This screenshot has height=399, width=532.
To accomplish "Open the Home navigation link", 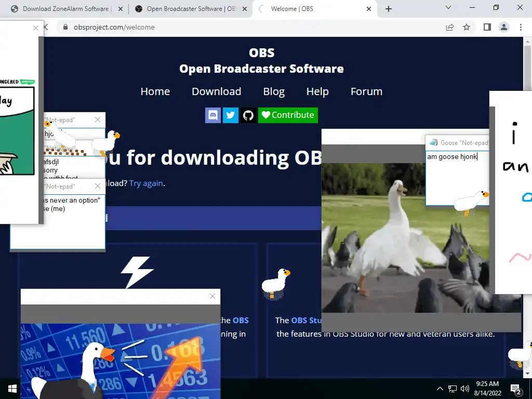I will 155,91.
